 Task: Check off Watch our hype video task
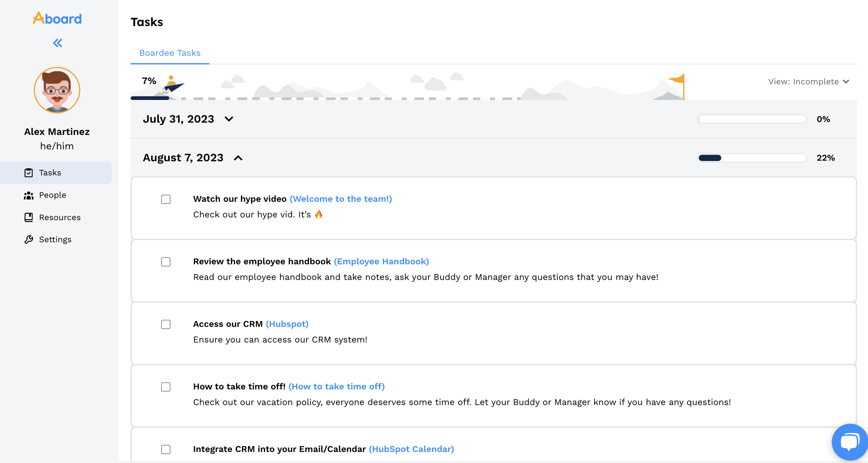(166, 199)
